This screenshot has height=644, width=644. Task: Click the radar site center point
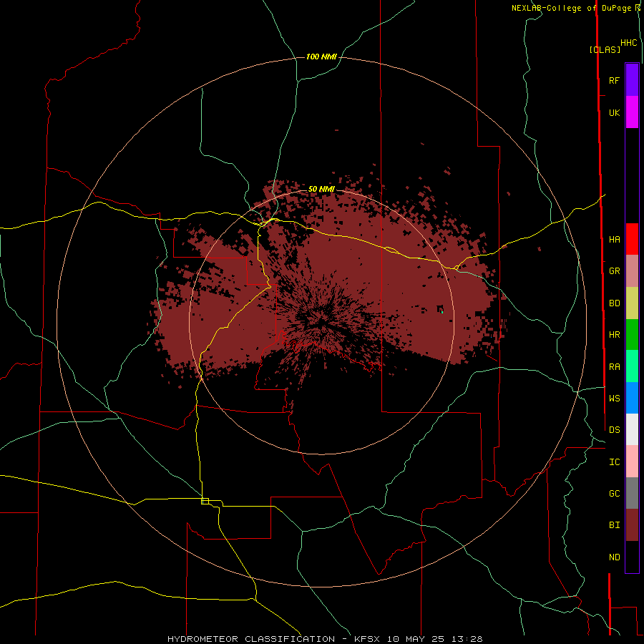point(321,322)
